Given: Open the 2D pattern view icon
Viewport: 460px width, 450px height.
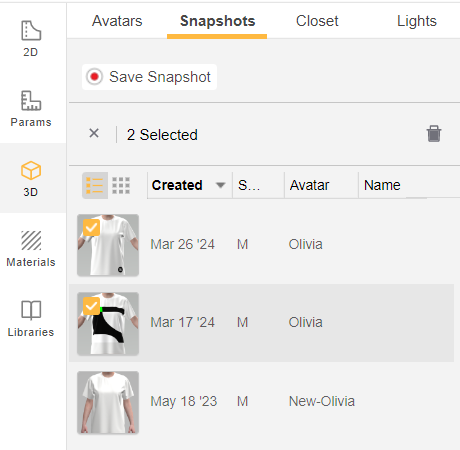Looking at the screenshot, I should pyautogui.click(x=31, y=31).
